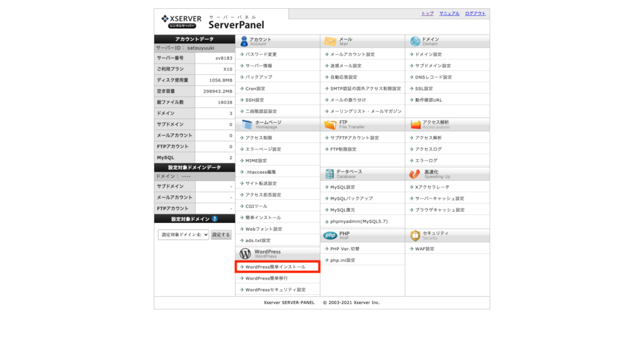Image resolution: width=644 pixels, height=362 pixels.
Task: Open the トップ link
Action: click(427, 14)
